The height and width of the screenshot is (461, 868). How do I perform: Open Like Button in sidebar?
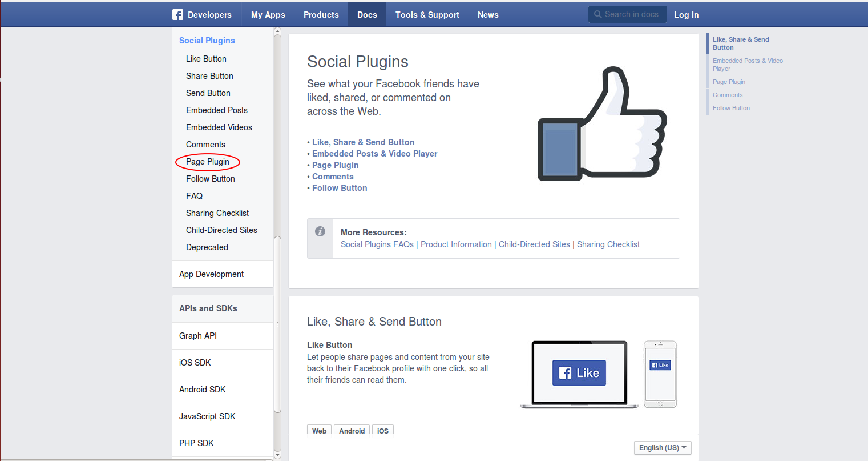[206, 59]
